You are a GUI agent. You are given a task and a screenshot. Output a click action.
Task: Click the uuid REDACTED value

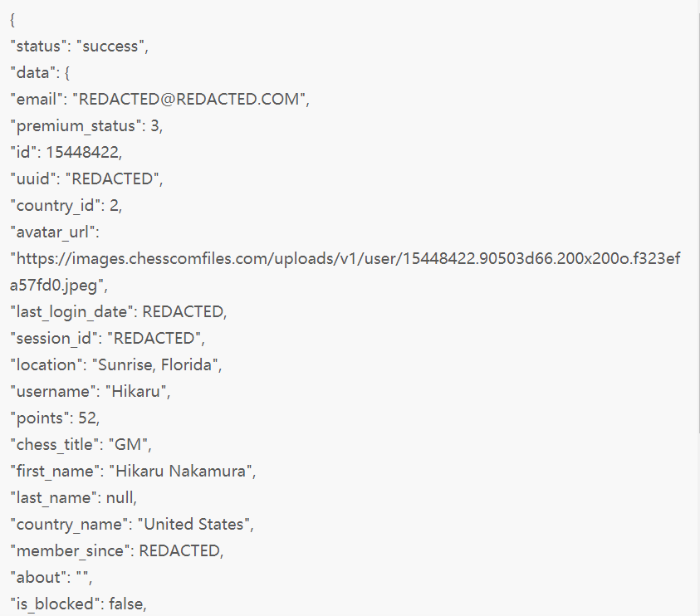[x=115, y=179]
